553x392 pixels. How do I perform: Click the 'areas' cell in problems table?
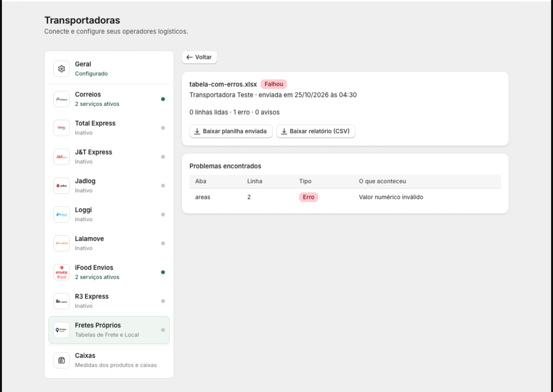[203, 197]
